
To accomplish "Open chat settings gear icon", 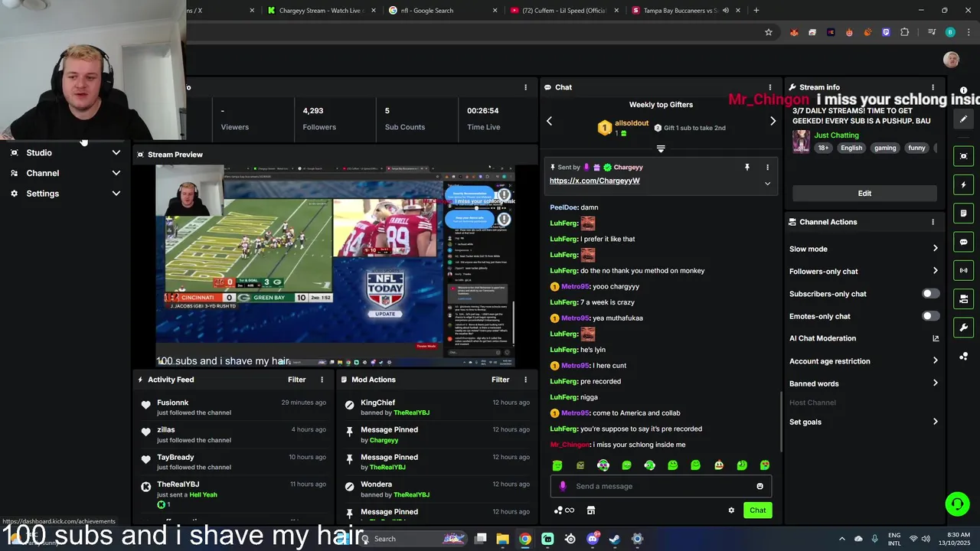I will tap(731, 510).
